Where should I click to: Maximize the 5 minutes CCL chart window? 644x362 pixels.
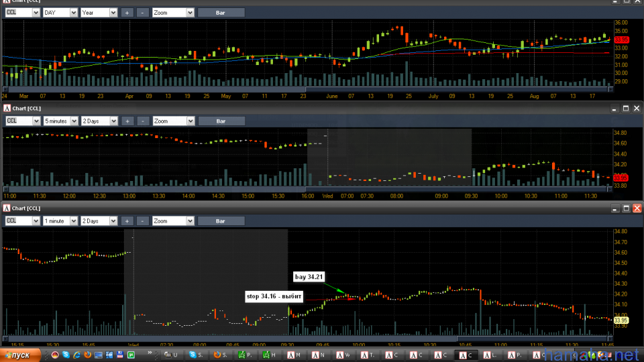coord(625,109)
